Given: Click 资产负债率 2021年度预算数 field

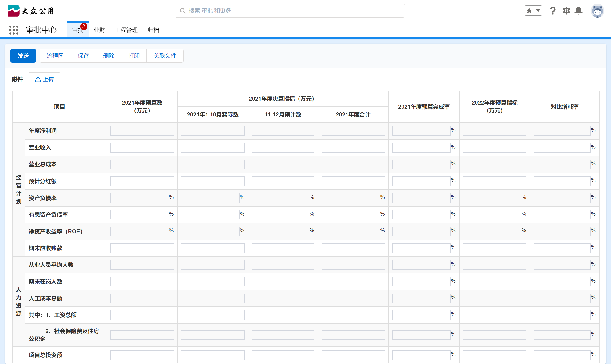Looking at the screenshot, I should click(140, 198).
